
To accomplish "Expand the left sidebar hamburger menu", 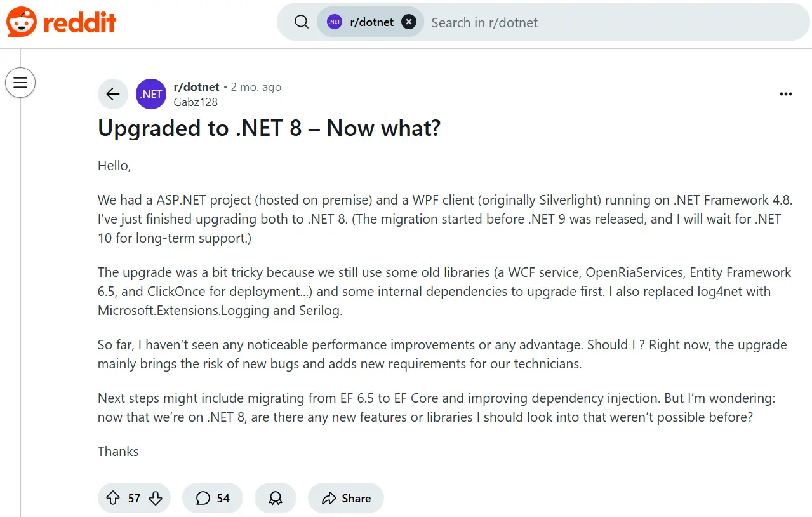I will [x=20, y=83].
